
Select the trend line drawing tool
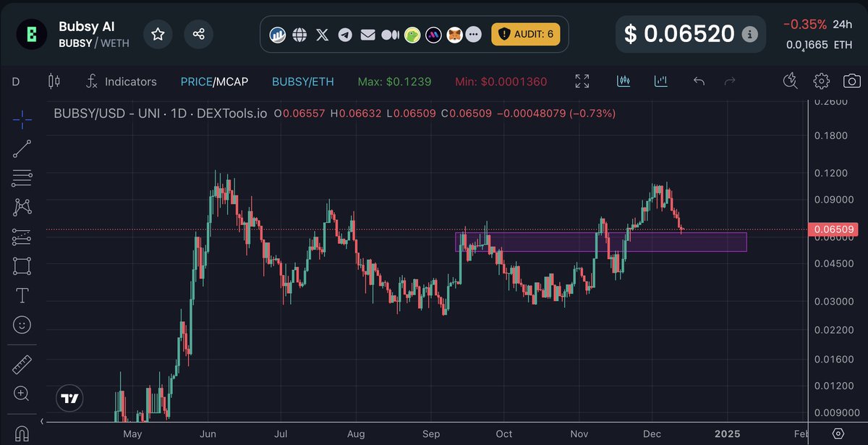pyautogui.click(x=22, y=149)
